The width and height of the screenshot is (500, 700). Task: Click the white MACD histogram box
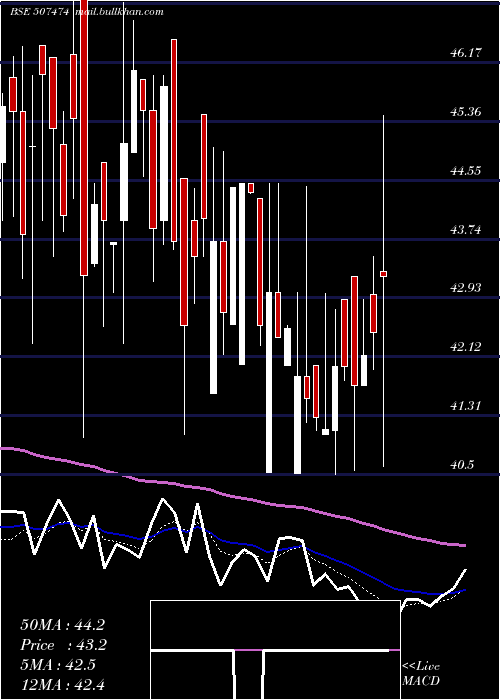275,650
